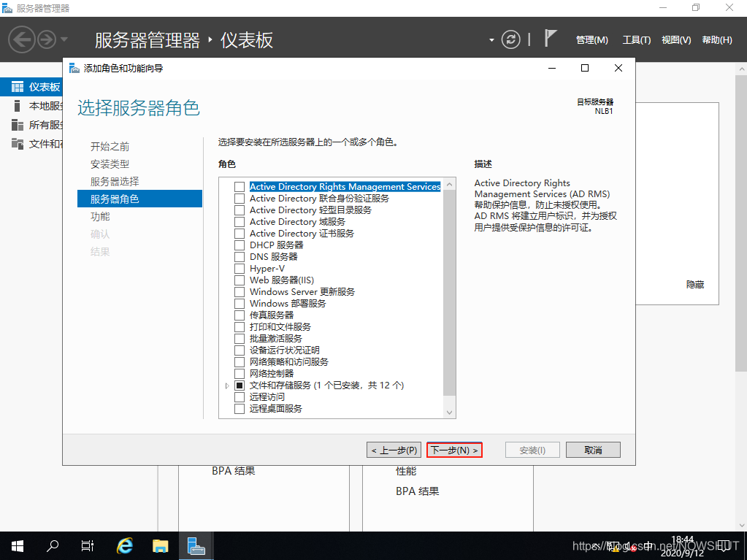This screenshot has width=747, height=560.
Task: Open the 管理(M) menu
Action: point(591,40)
